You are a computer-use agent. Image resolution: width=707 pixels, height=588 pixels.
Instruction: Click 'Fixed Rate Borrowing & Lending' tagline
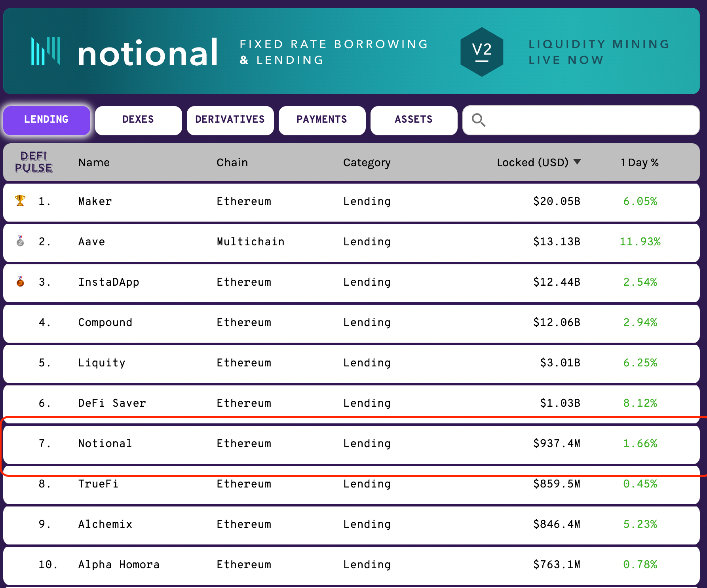click(334, 52)
